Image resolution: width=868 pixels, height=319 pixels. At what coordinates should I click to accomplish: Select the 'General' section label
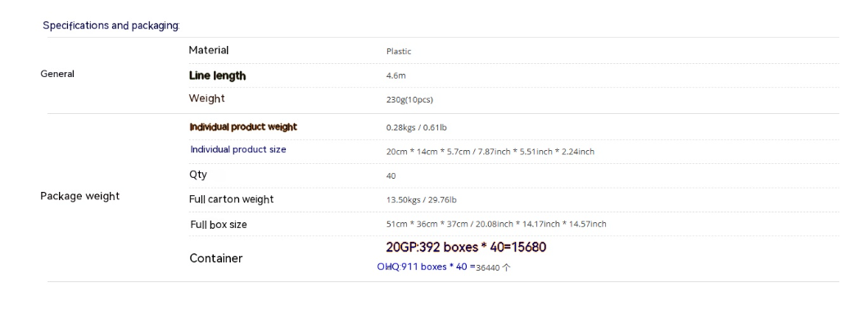57,74
